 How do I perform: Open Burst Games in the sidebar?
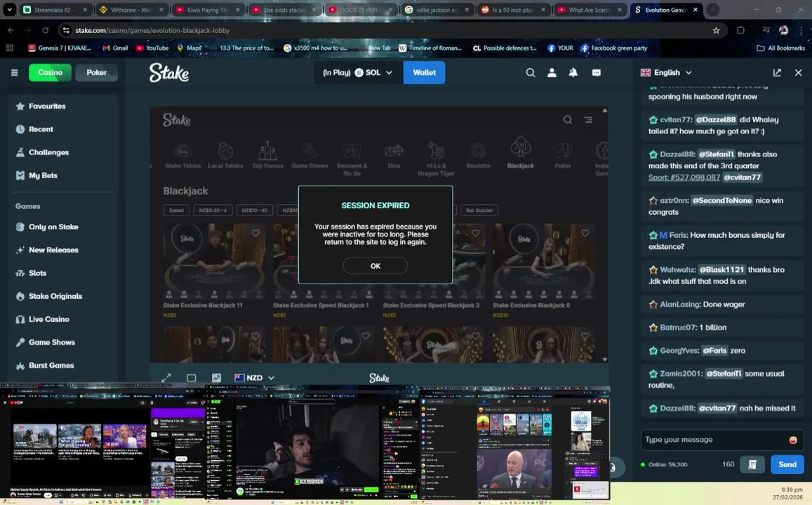[62, 365]
